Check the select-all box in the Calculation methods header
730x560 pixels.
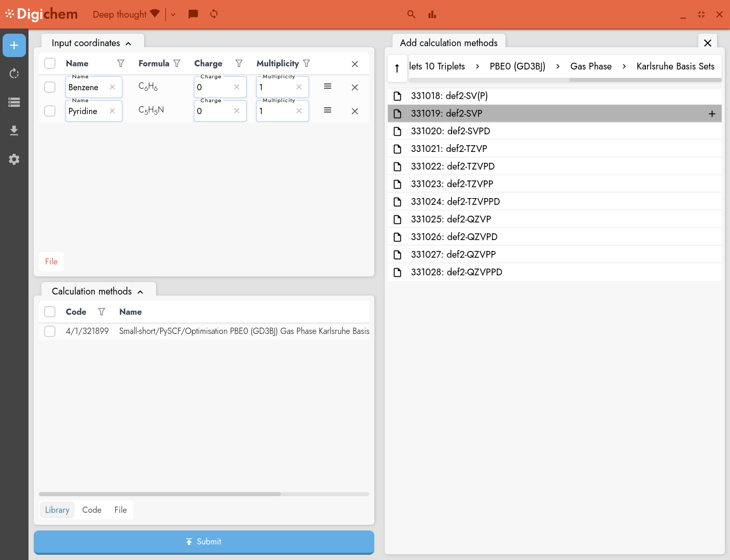[x=50, y=312]
